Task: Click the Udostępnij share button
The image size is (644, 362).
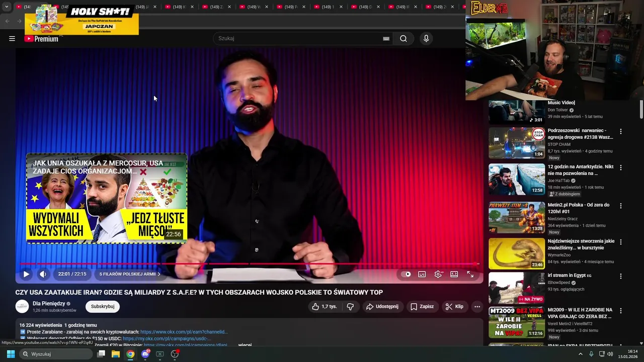Action: (382, 306)
